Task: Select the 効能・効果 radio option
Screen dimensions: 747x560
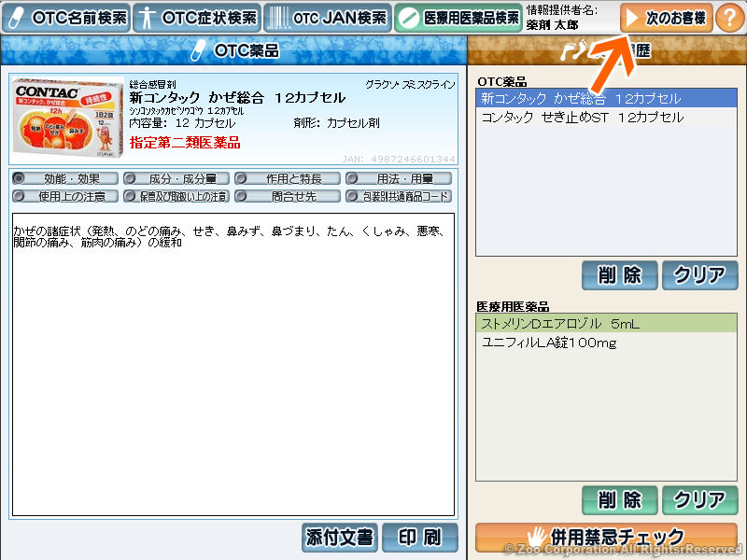Action: coord(65,178)
